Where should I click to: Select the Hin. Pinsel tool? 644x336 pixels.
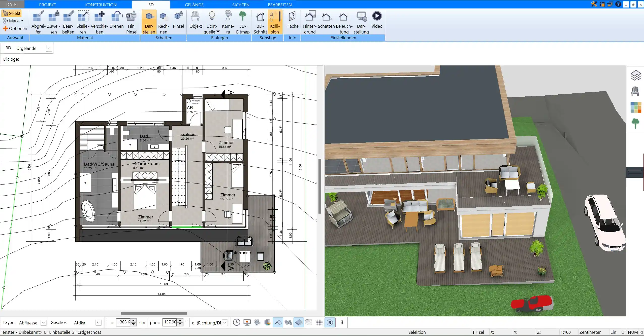pyautogui.click(x=132, y=22)
